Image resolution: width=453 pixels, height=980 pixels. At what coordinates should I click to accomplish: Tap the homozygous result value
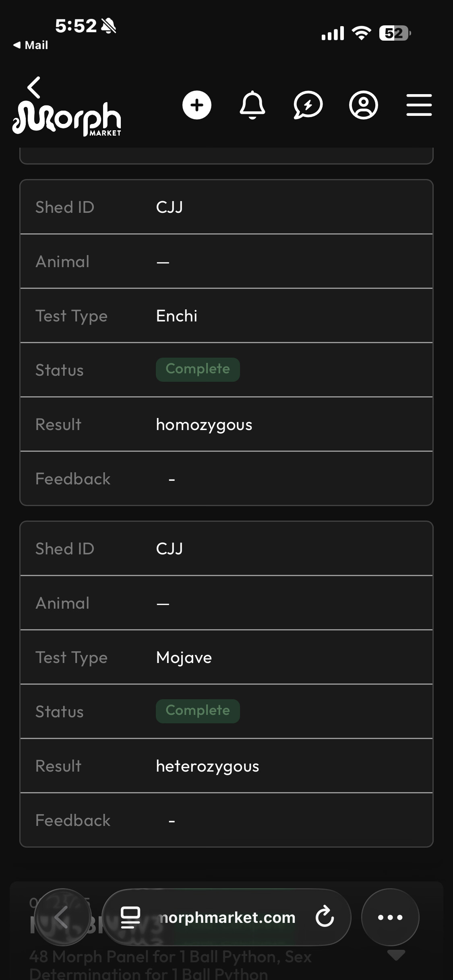204,424
